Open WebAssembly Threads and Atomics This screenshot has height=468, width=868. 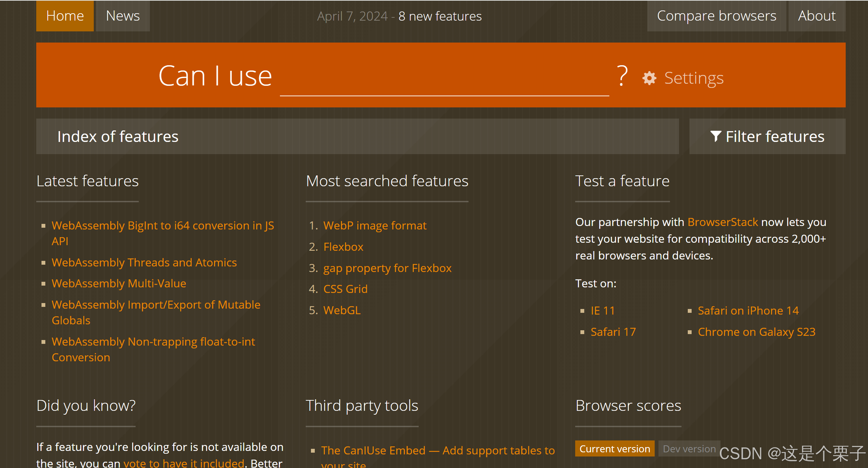point(144,263)
